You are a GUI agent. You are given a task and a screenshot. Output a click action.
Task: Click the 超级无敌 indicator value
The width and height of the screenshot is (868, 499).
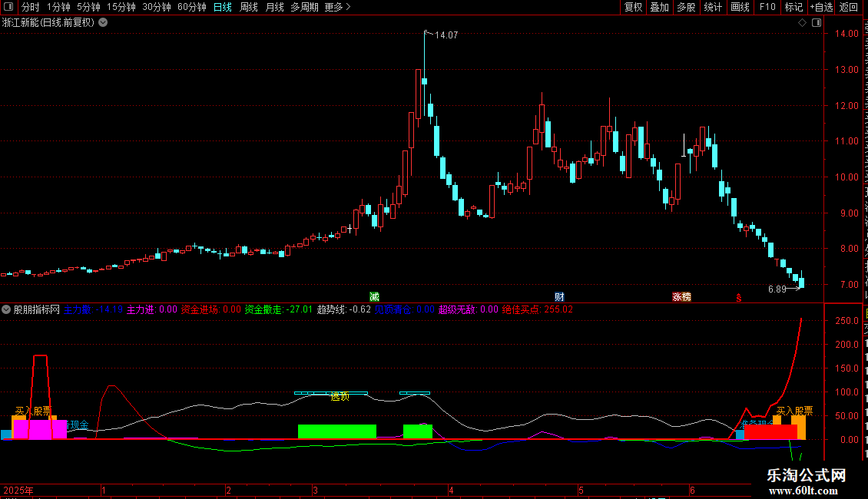[x=469, y=310]
